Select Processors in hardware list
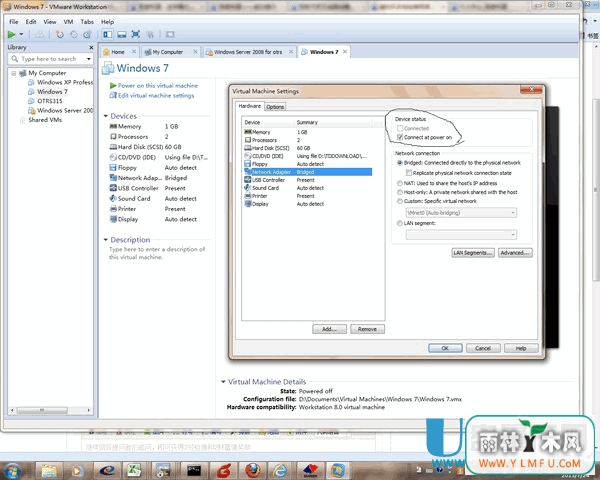This screenshot has width=600, height=480. pyautogui.click(x=308, y=140)
